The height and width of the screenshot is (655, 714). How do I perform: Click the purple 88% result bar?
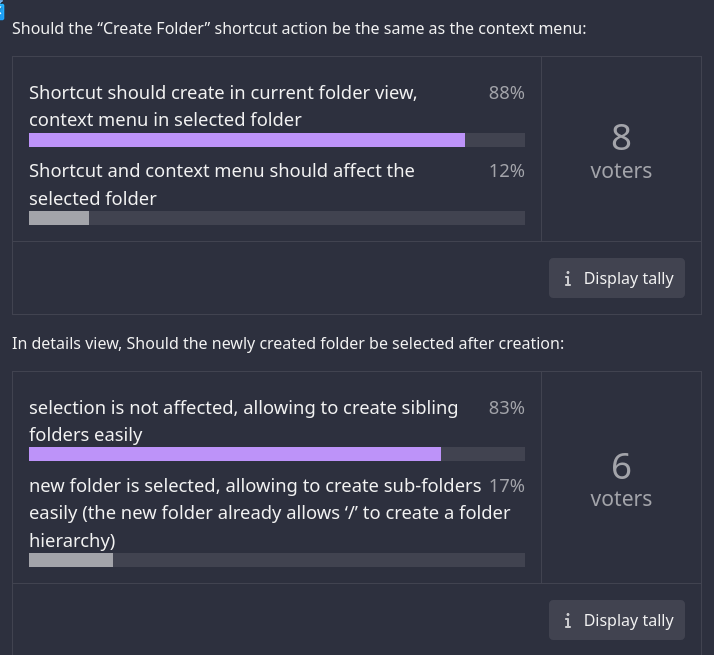coord(247,140)
